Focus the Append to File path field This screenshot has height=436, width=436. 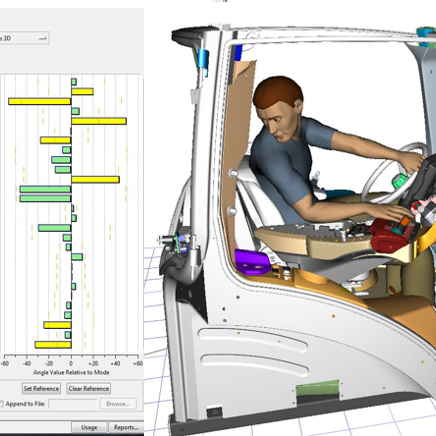click(73, 404)
